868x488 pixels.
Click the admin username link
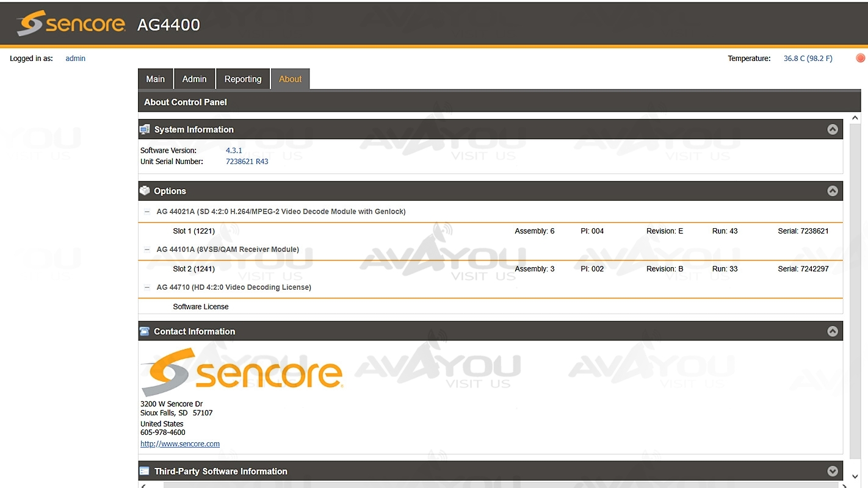coord(75,59)
